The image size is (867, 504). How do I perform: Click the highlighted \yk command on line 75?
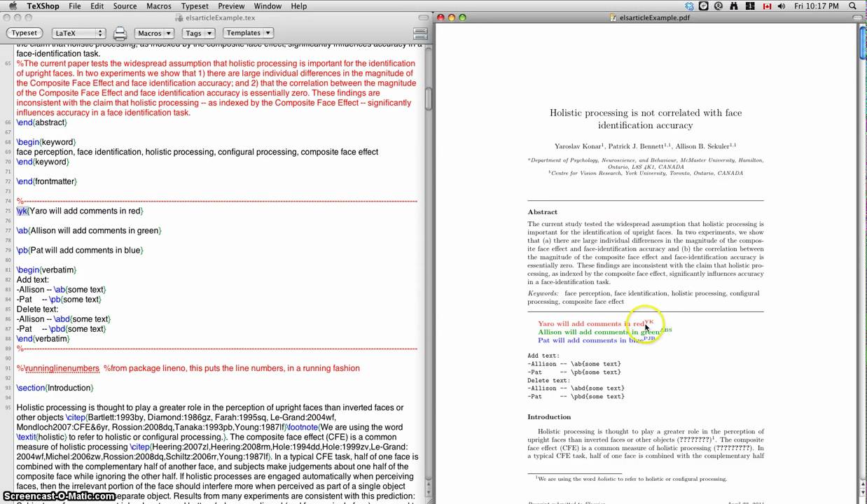pyautogui.click(x=22, y=211)
